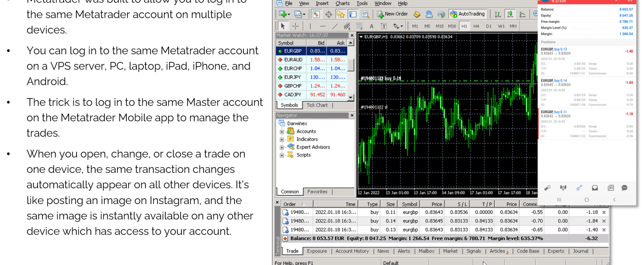Toggle the AutoTrading button
Image resolution: width=644 pixels, height=265 pixels.
tap(468, 14)
